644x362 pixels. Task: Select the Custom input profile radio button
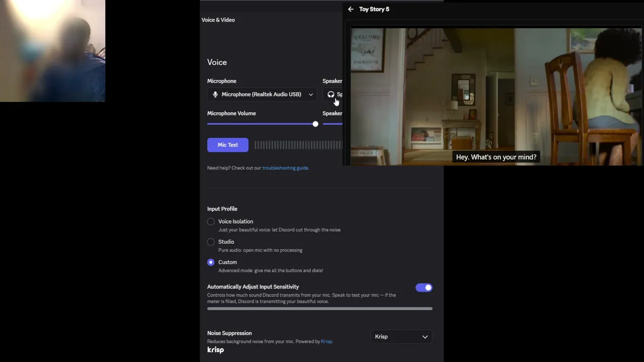211,262
